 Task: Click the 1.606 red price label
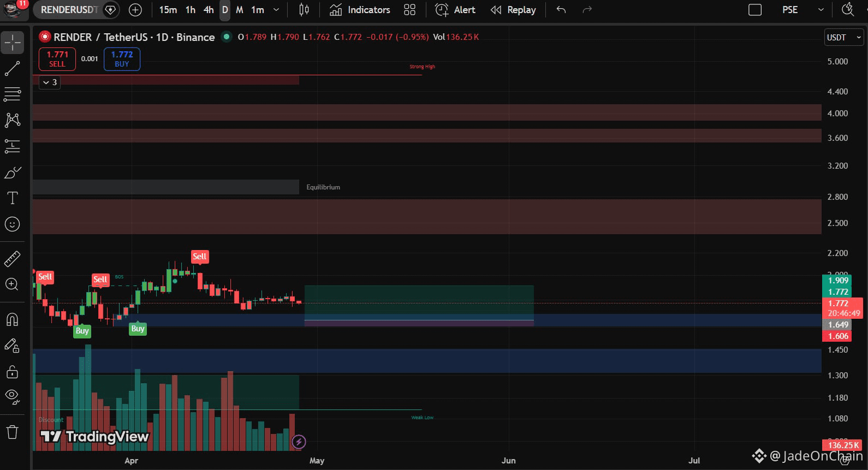838,336
